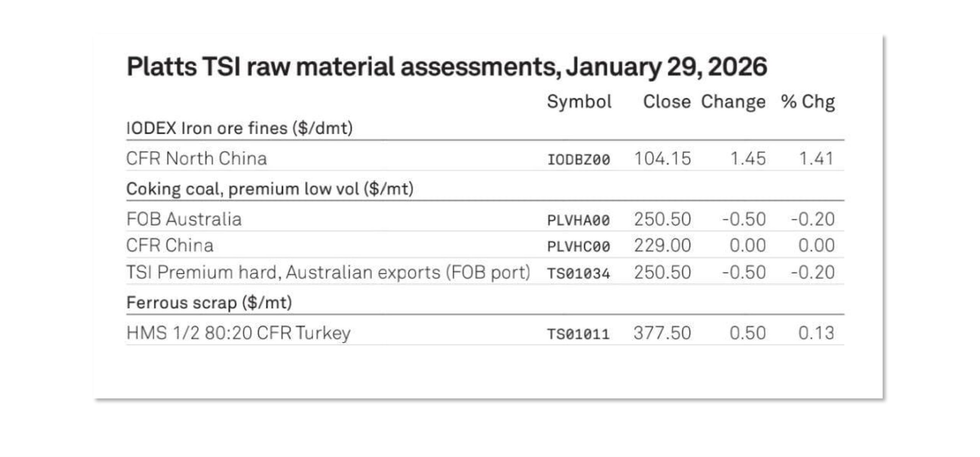Select the Ferrous scrap section heading

coord(209,303)
